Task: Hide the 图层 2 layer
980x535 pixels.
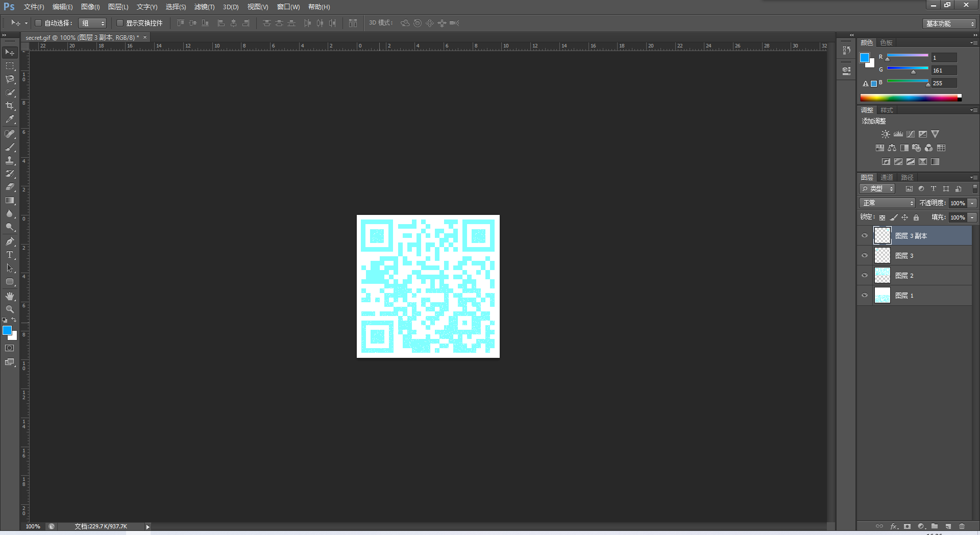Action: pos(865,276)
